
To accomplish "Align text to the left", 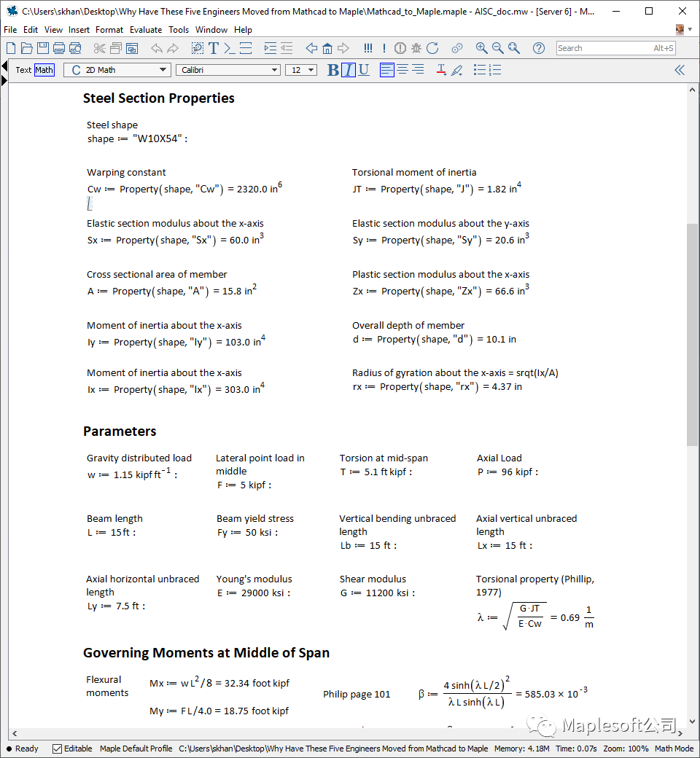I will coord(387,70).
